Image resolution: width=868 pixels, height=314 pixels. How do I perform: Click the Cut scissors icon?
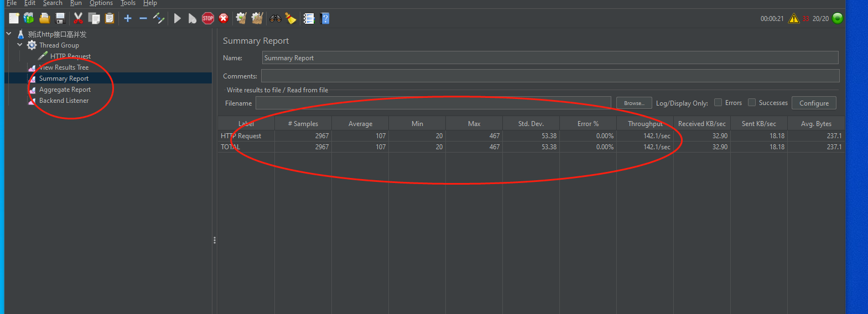(x=78, y=18)
